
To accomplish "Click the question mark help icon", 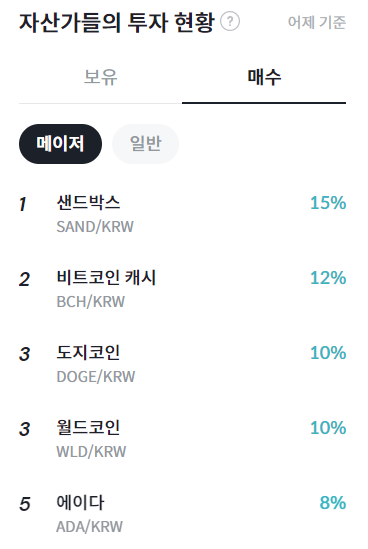I will [x=230, y=21].
